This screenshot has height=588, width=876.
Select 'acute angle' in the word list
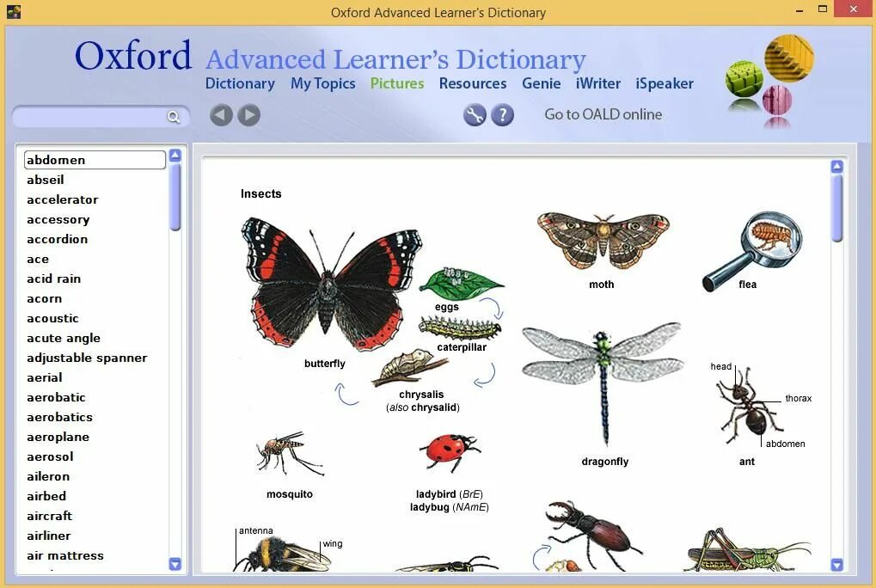63,338
